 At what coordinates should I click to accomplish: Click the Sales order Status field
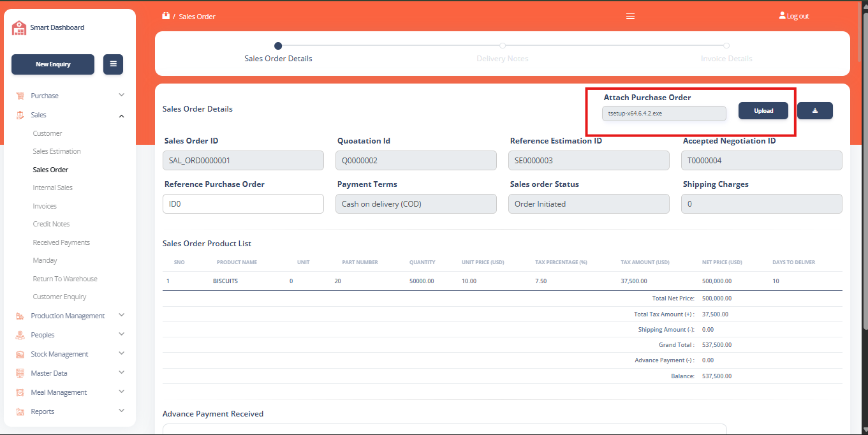[x=589, y=203]
